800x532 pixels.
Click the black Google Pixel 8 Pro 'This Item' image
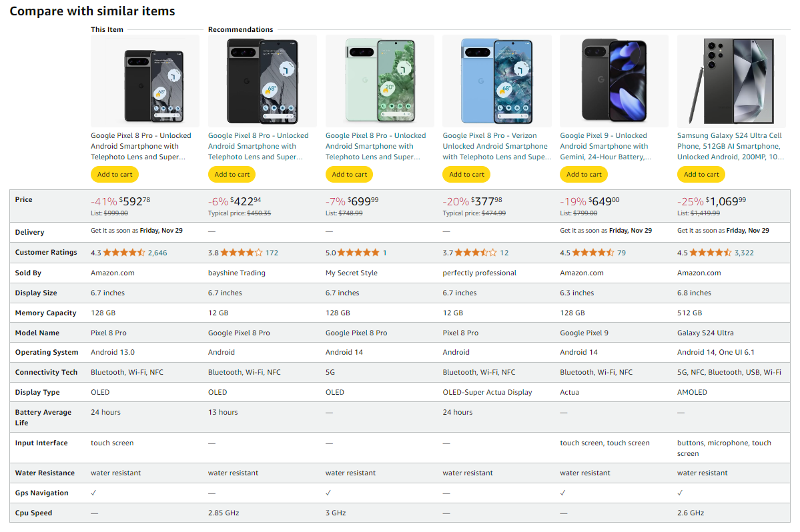[145, 81]
